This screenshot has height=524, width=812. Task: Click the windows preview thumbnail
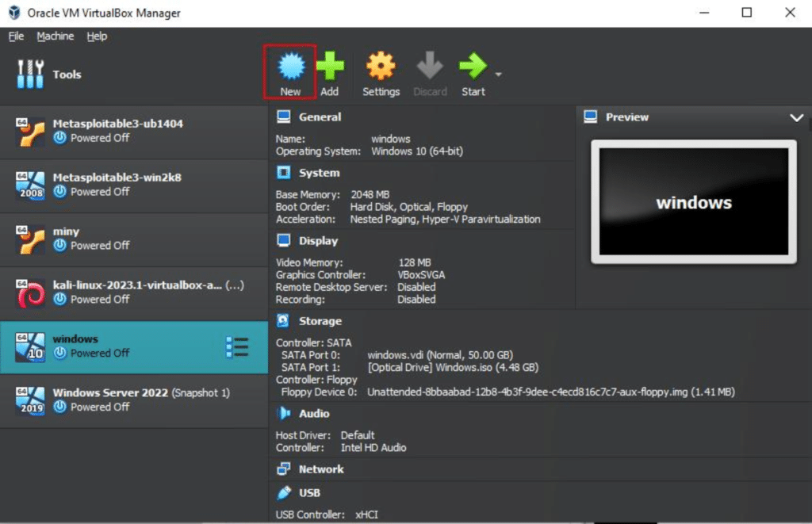693,201
